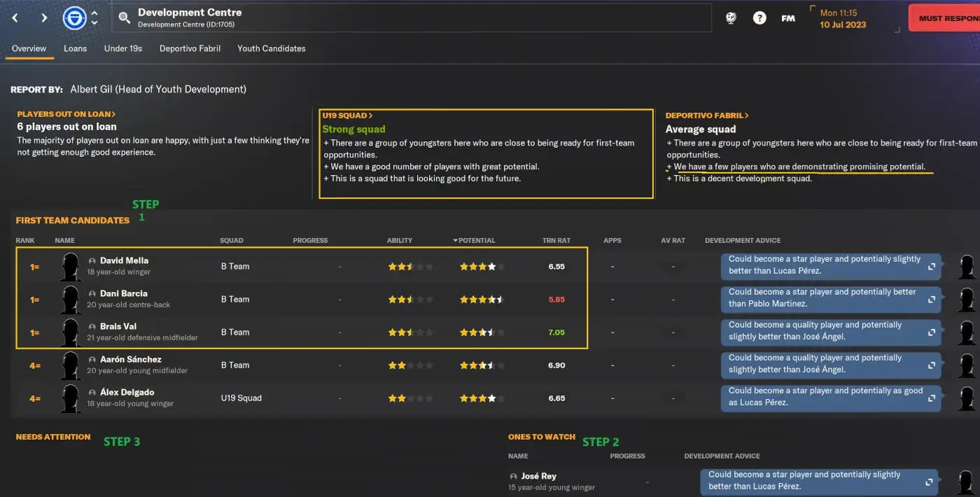Open Players Out On Loan section
980x497 pixels.
(x=66, y=114)
